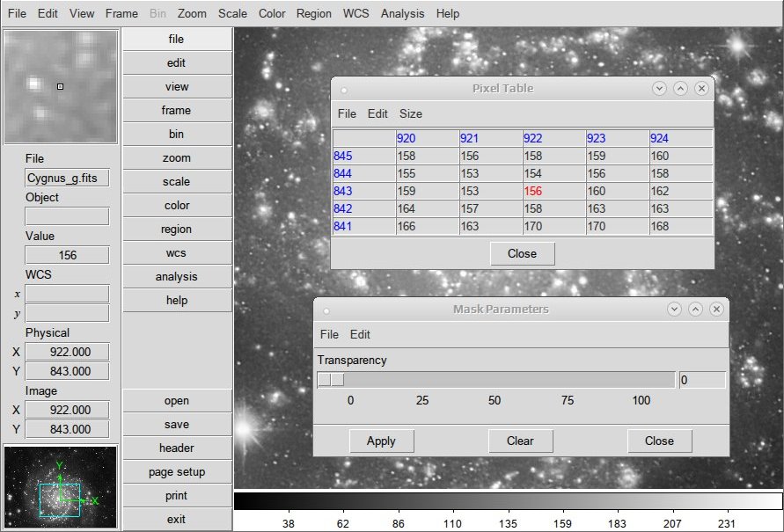Click the Object input field

click(x=67, y=216)
